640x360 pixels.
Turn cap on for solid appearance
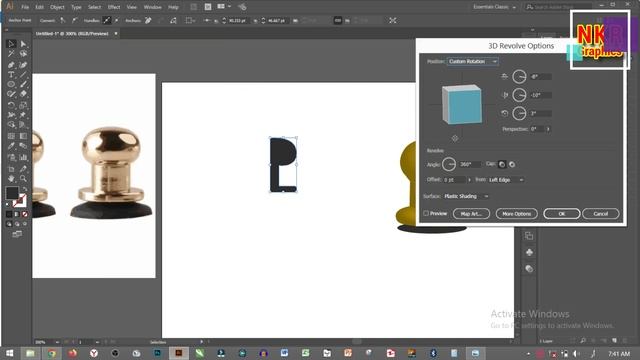tap(502, 164)
